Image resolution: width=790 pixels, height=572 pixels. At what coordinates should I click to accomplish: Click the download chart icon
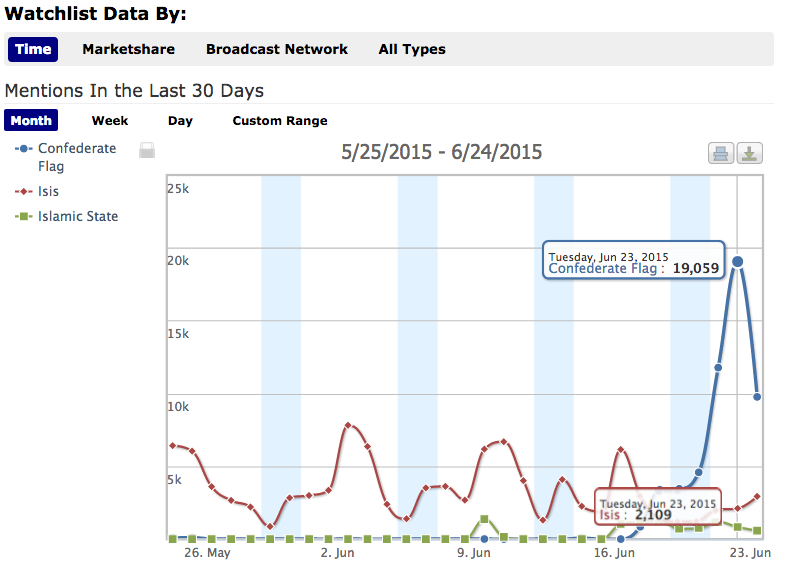click(750, 153)
